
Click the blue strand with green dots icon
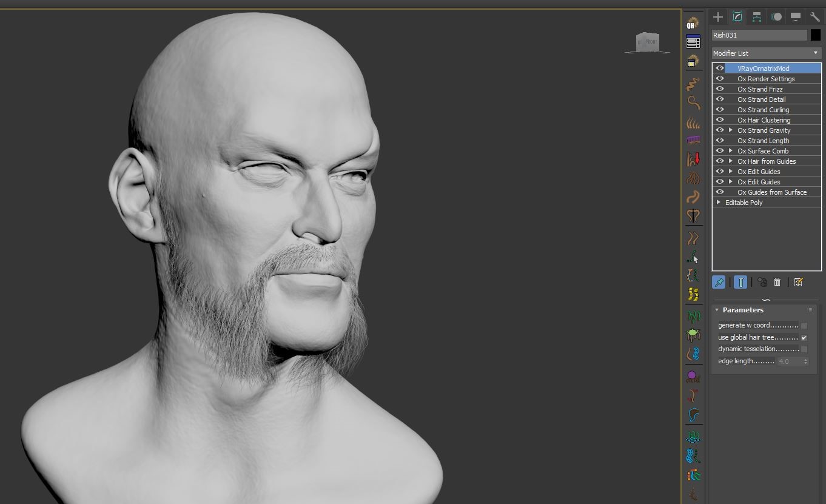[x=693, y=455]
